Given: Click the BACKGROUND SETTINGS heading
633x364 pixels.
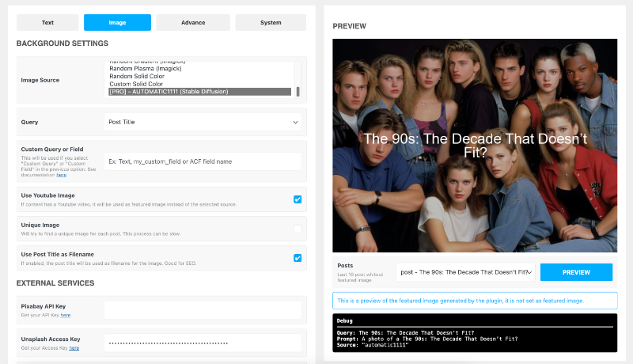Looking at the screenshot, I should 63,44.
